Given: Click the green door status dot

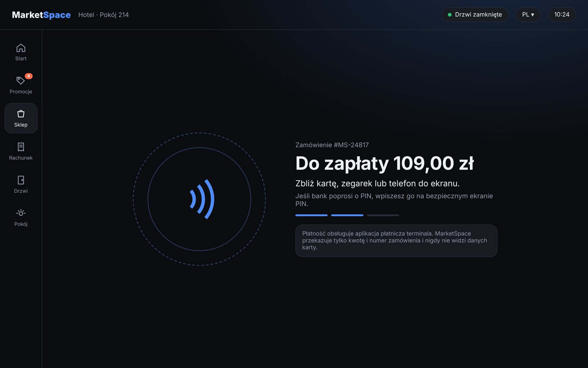Looking at the screenshot, I should pyautogui.click(x=449, y=15).
